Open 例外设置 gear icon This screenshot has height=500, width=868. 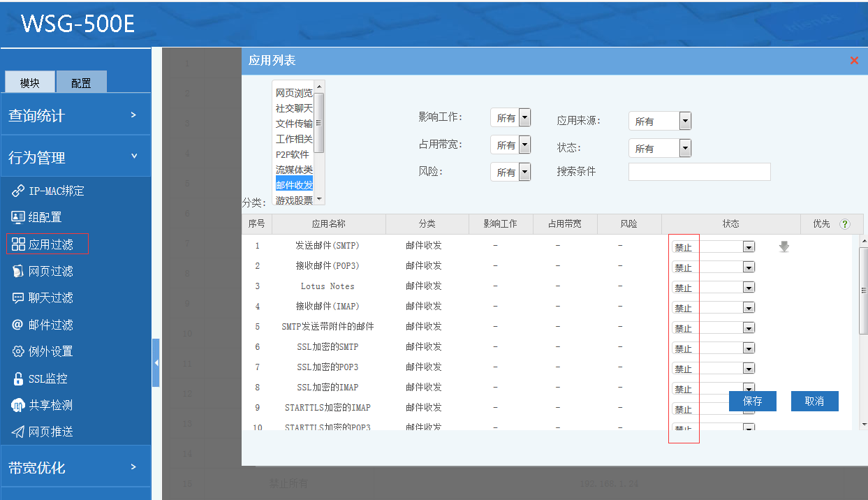[18, 351]
